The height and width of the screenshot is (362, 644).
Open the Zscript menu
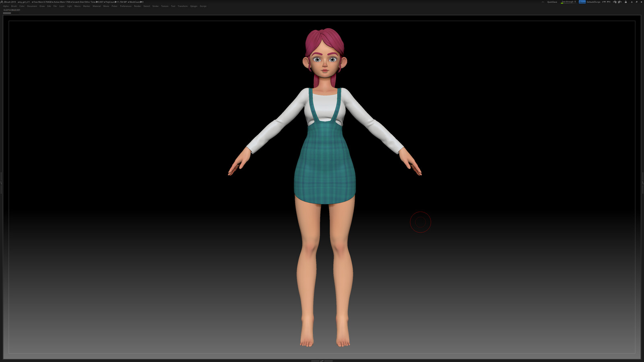click(203, 6)
